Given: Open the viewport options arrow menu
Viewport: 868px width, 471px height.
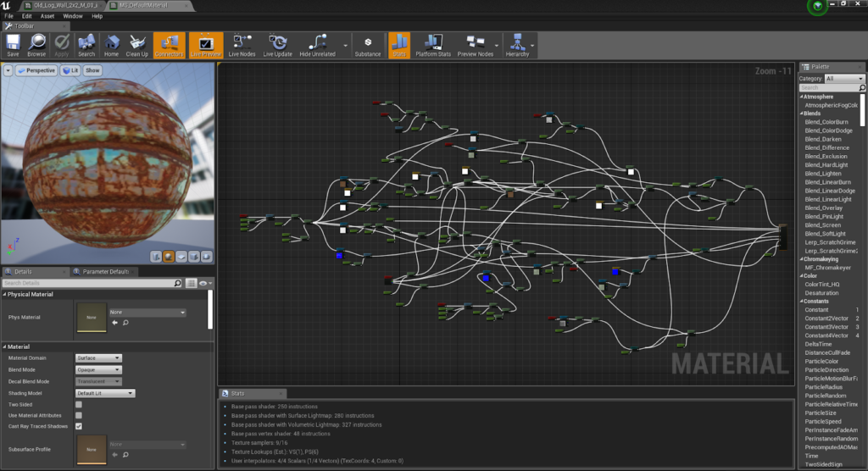Looking at the screenshot, I should [8, 70].
